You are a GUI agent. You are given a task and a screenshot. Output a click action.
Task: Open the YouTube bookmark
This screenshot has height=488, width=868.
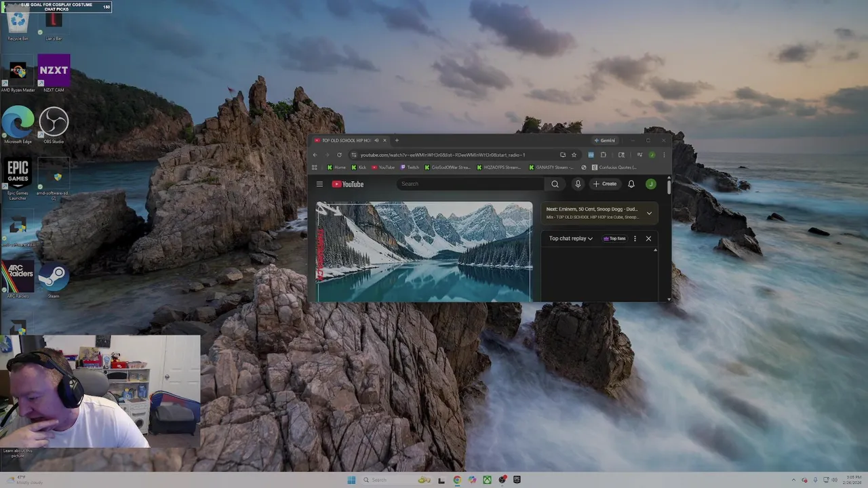pyautogui.click(x=383, y=167)
